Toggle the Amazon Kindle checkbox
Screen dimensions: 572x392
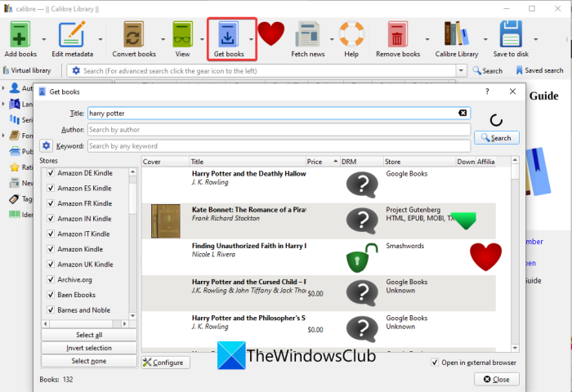(x=51, y=249)
